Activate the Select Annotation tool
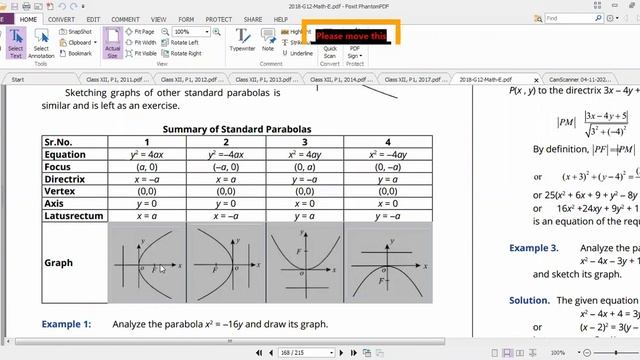The height and width of the screenshot is (360, 640). 41,43
